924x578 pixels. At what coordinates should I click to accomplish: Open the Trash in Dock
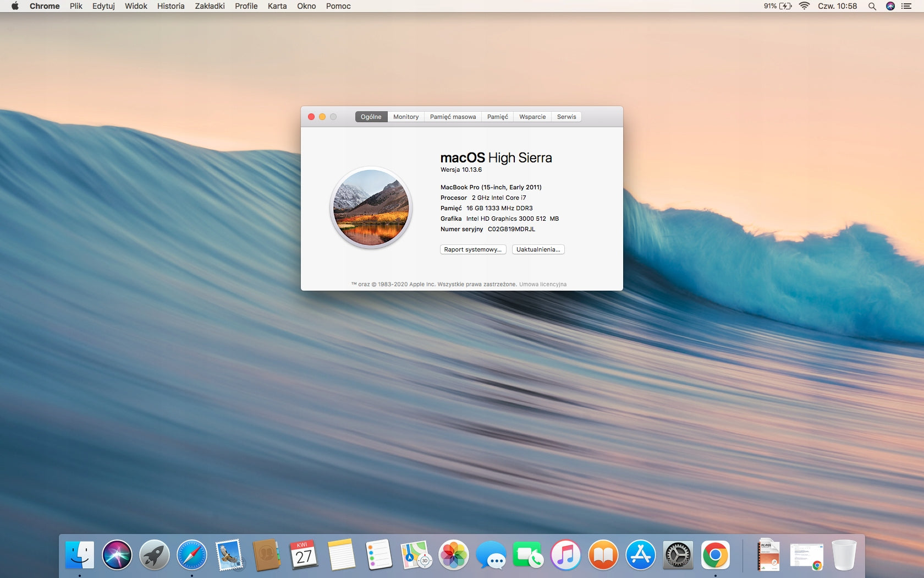844,555
